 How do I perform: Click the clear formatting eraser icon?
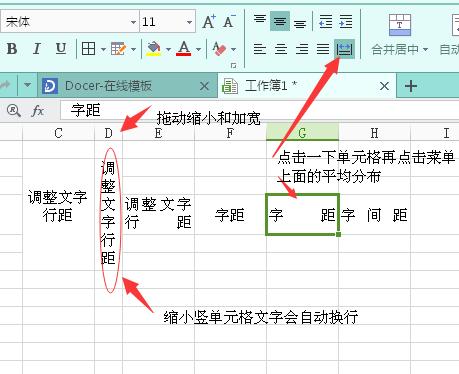click(219, 49)
